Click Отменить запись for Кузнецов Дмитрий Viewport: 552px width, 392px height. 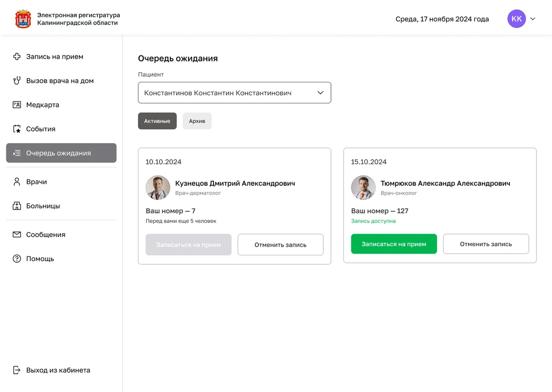click(x=280, y=244)
